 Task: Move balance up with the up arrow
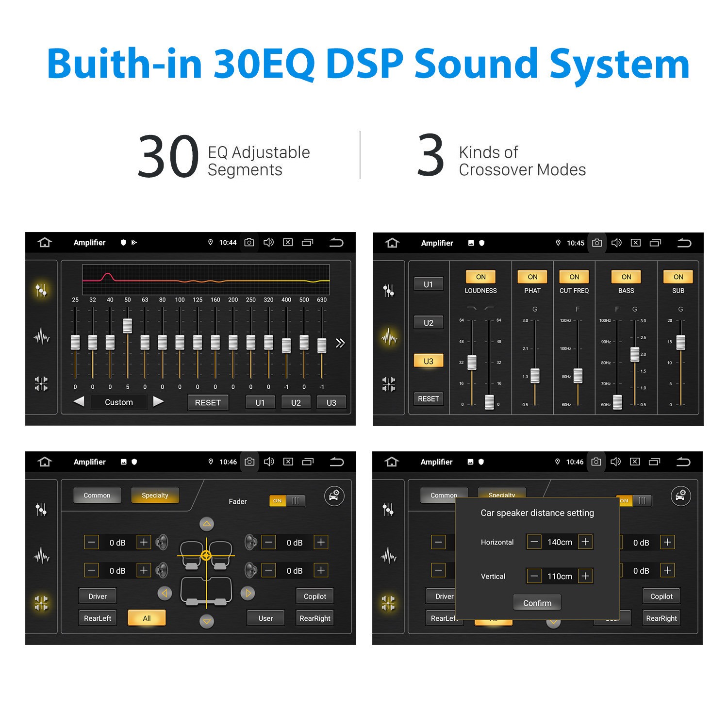[207, 524]
